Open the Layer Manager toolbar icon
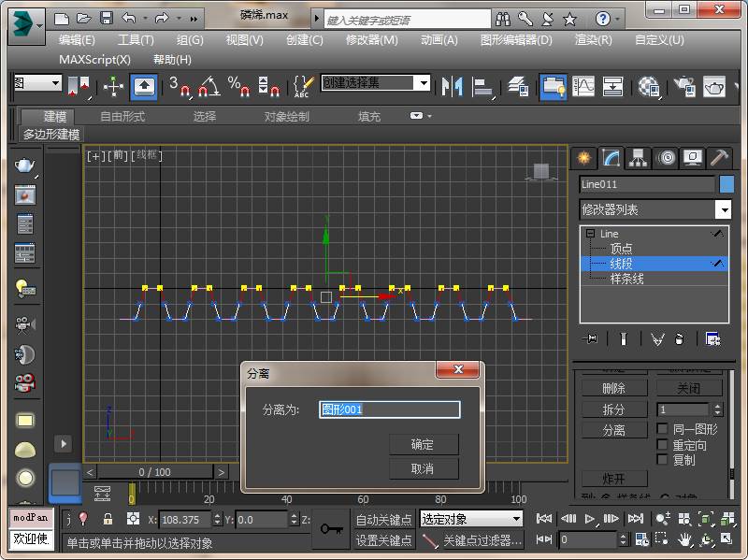748x560 pixels. pyautogui.click(x=516, y=87)
